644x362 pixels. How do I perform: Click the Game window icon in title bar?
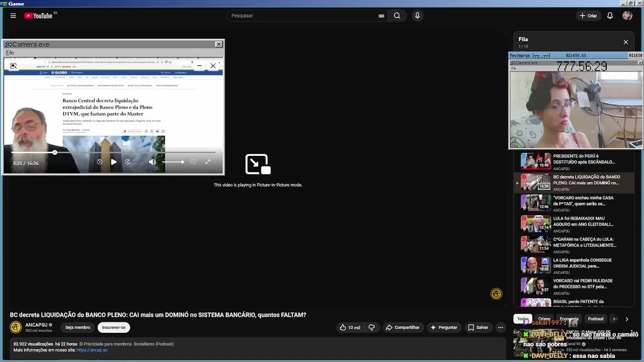pos(4,4)
